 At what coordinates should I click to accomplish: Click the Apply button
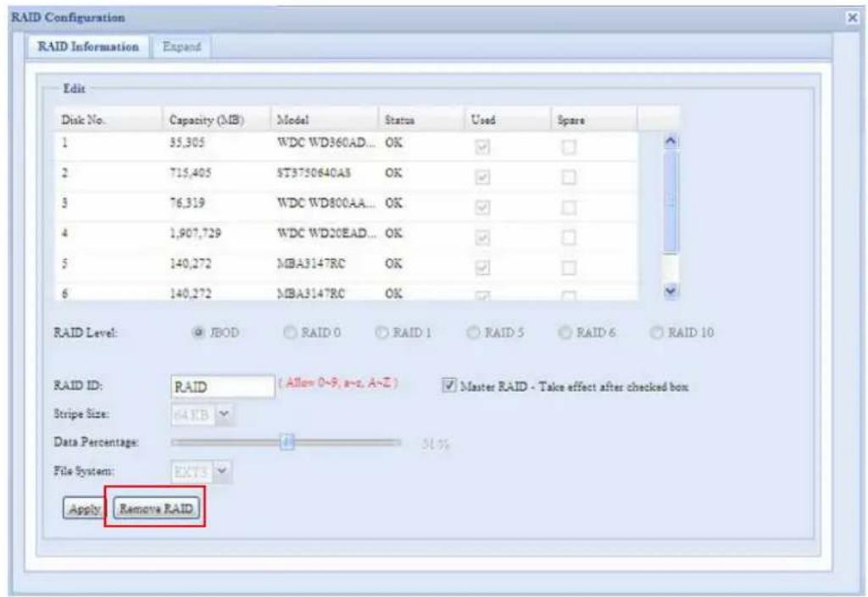pyautogui.click(x=84, y=509)
